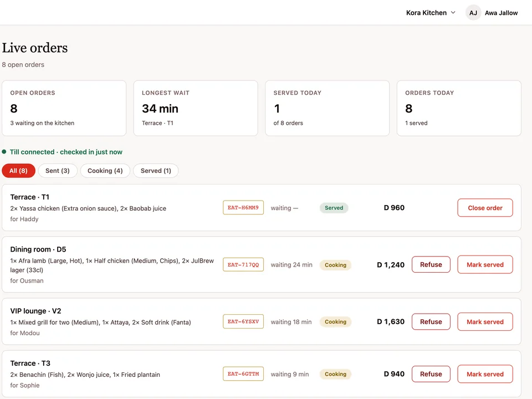Click the '8 open orders' subtitle
Screen dimensions: 532x399
23,64
